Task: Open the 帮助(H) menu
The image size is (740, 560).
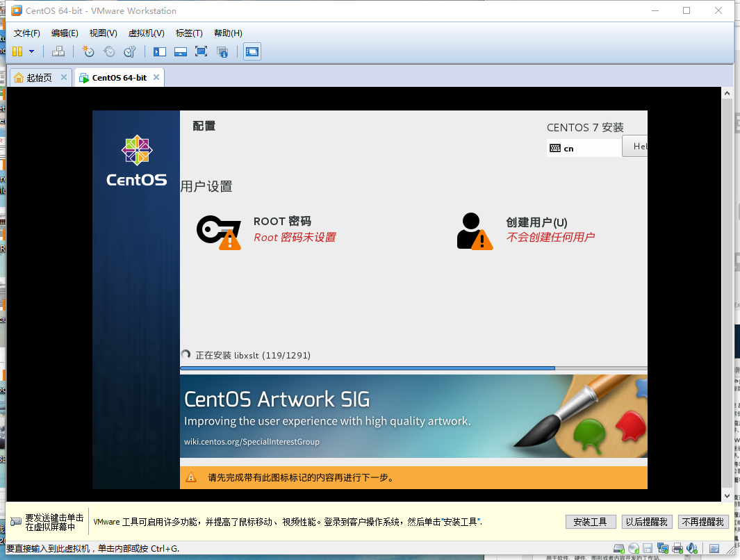Action: (228, 33)
